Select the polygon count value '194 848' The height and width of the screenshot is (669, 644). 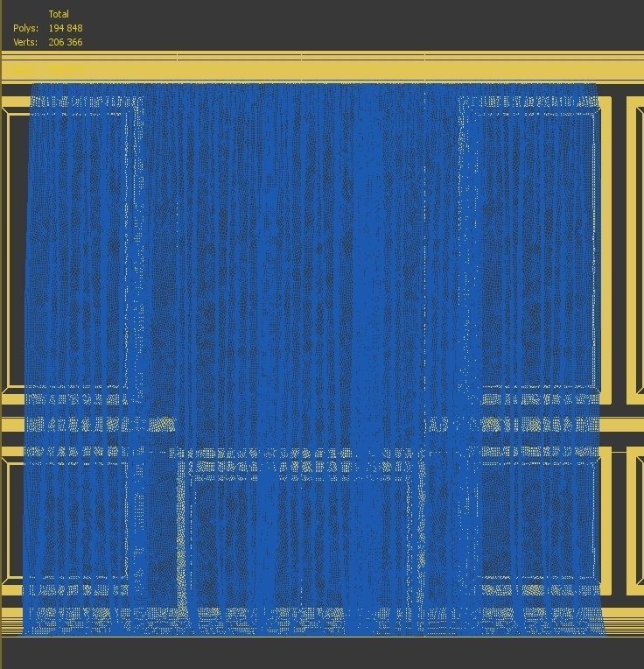click(x=66, y=28)
